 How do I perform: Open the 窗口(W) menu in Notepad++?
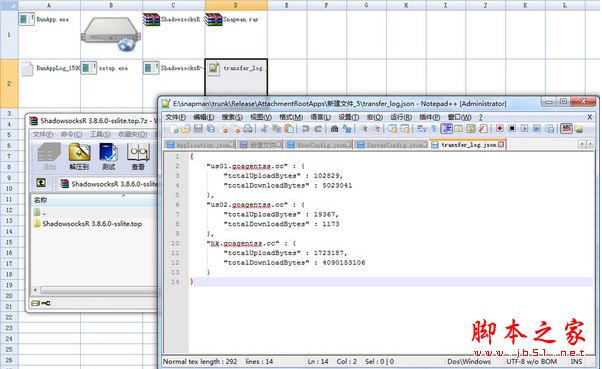click(460, 117)
